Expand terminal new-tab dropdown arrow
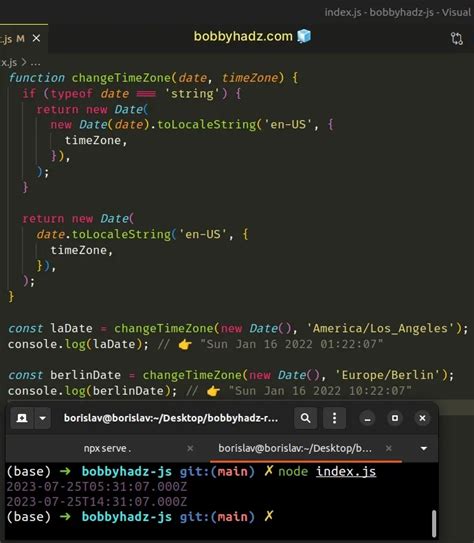 click(x=43, y=418)
